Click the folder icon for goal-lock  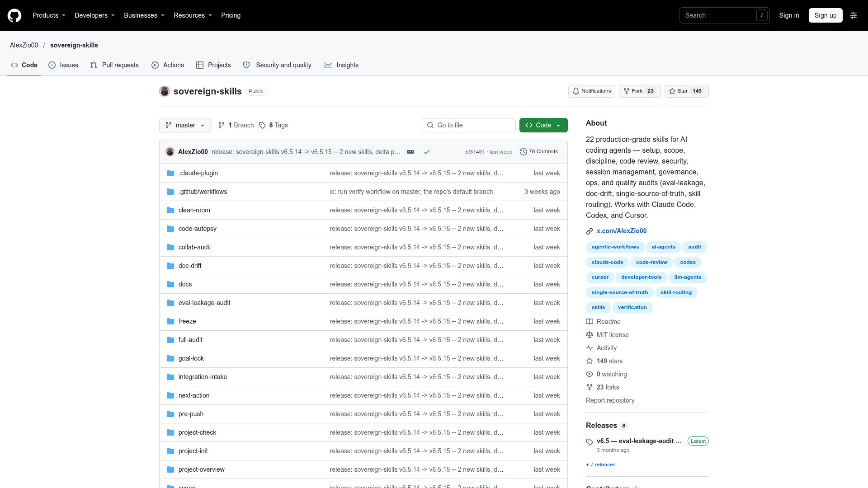170,358
